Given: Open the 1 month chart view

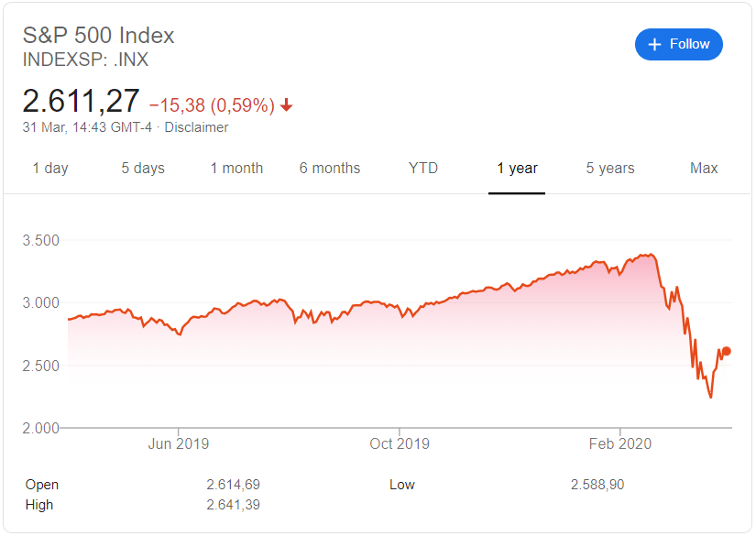Looking at the screenshot, I should pos(236,168).
